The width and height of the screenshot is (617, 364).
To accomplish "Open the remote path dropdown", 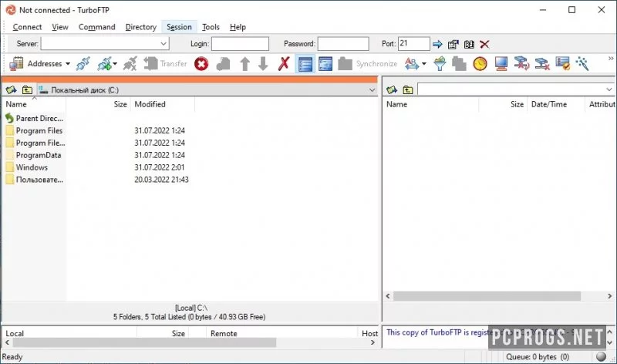I will pos(609,89).
